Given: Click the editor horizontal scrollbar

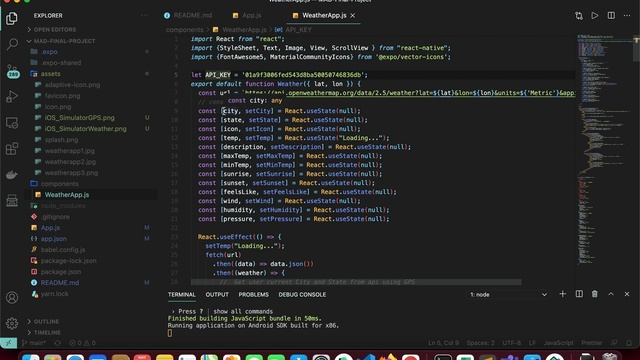Looking at the screenshot, I should point(356,282).
